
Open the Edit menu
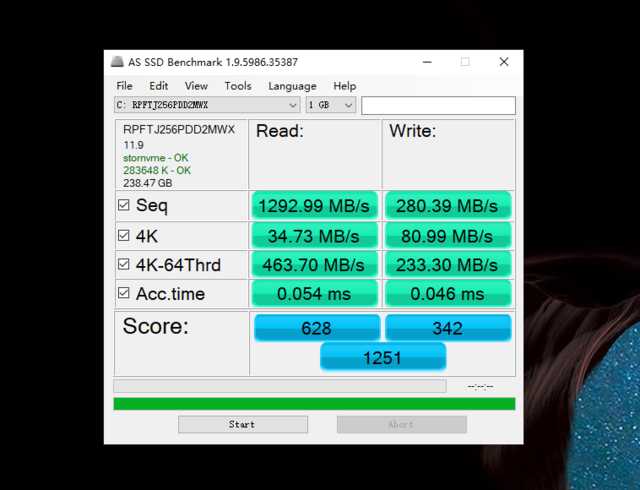coord(158,86)
